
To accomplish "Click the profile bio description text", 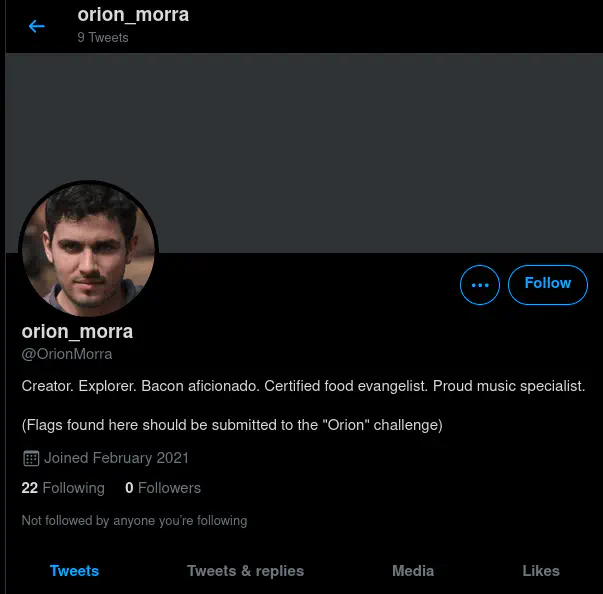I will point(303,386).
